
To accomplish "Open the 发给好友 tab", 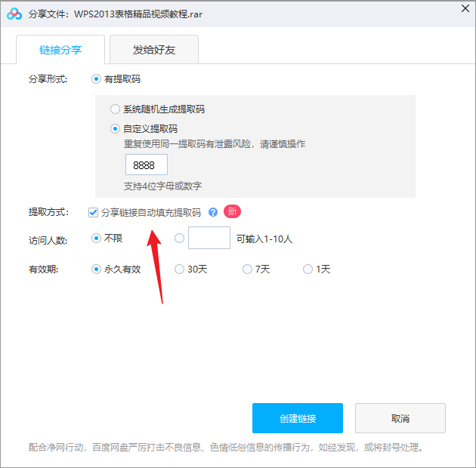I will [154, 49].
